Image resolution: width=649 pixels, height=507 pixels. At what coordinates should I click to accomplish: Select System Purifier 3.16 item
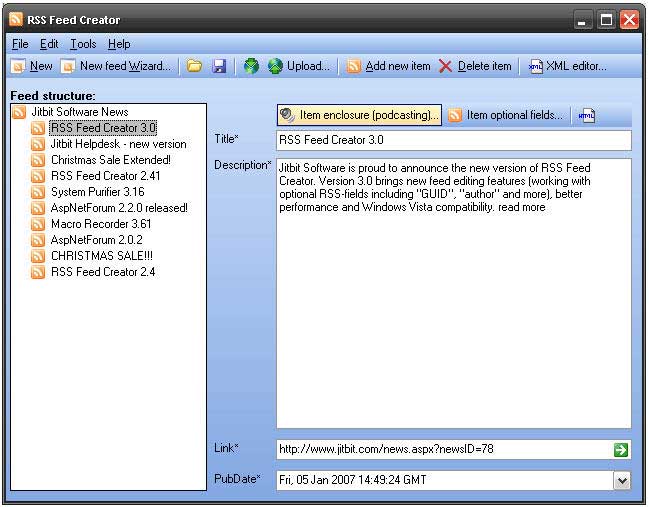(98, 192)
